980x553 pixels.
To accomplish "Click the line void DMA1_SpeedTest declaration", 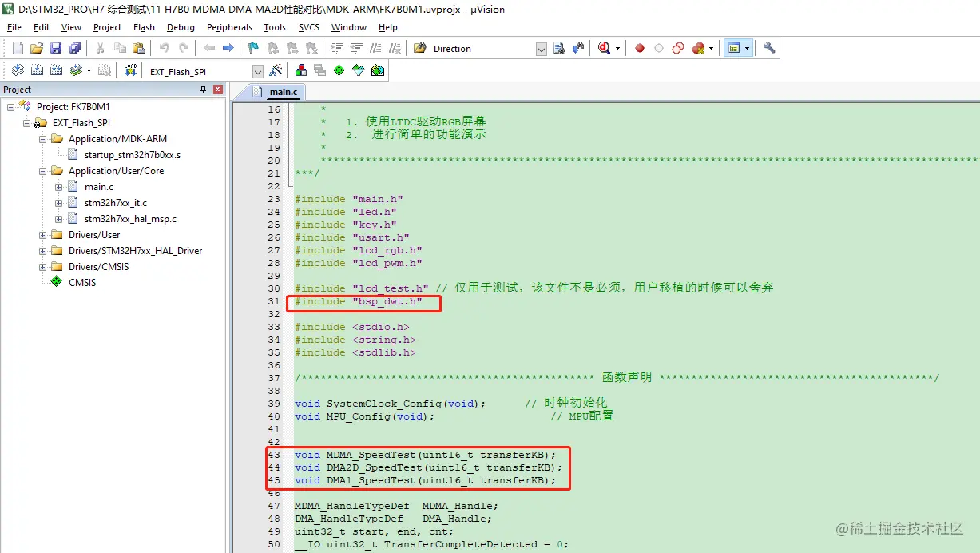I will tap(425, 480).
